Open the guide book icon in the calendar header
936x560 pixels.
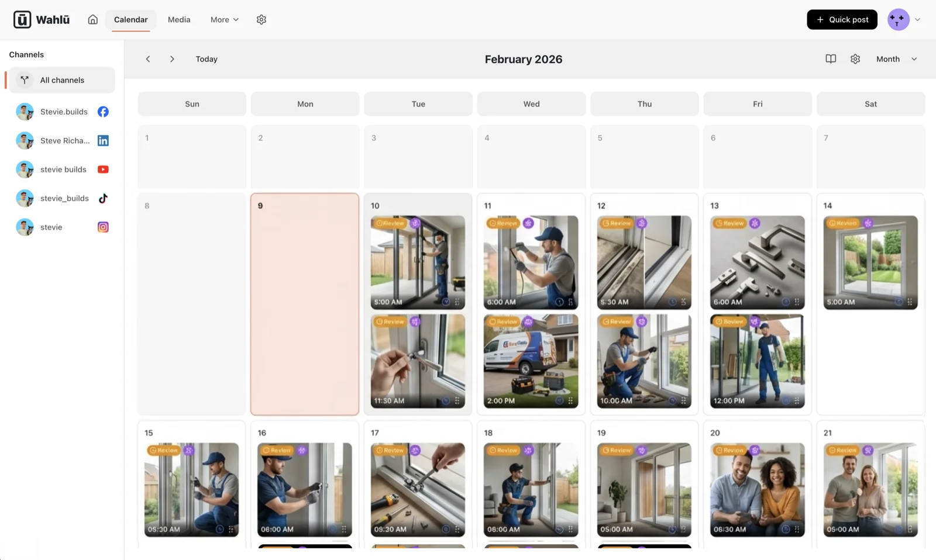831,58
